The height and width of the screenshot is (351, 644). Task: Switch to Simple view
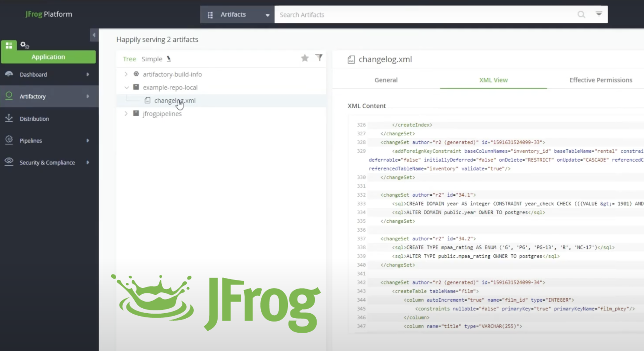pyautogui.click(x=152, y=59)
